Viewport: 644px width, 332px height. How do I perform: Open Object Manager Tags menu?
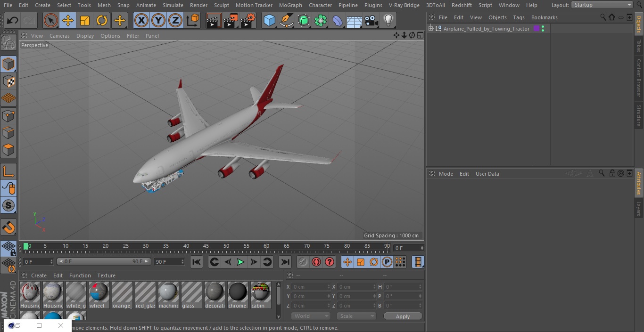tap(519, 17)
